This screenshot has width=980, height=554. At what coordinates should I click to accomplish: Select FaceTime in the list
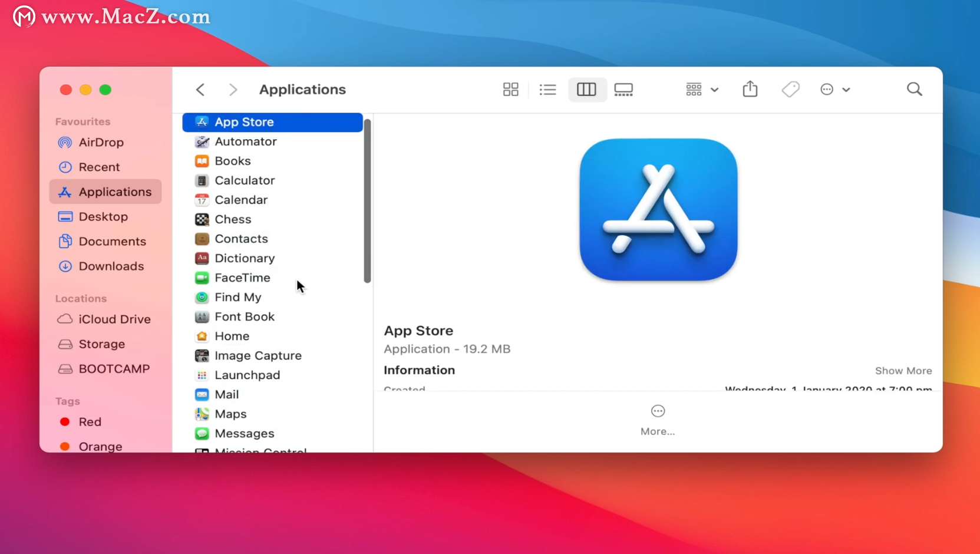coord(272,278)
